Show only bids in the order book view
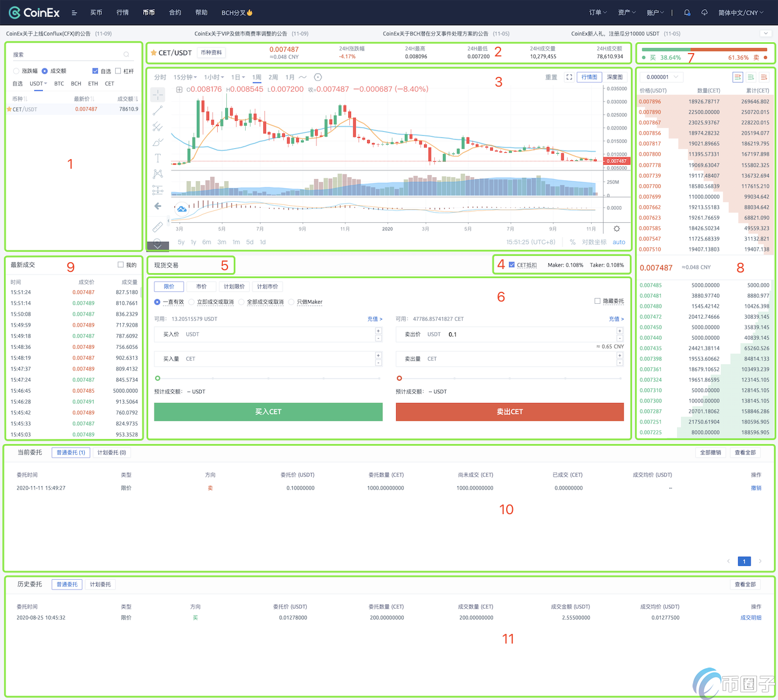Viewport: 778px width, 700px height. coord(751,77)
